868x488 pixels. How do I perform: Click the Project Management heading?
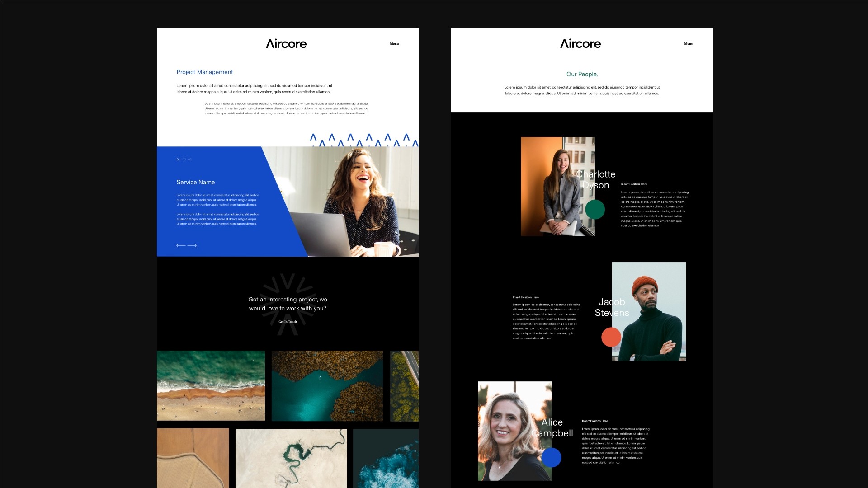click(205, 72)
